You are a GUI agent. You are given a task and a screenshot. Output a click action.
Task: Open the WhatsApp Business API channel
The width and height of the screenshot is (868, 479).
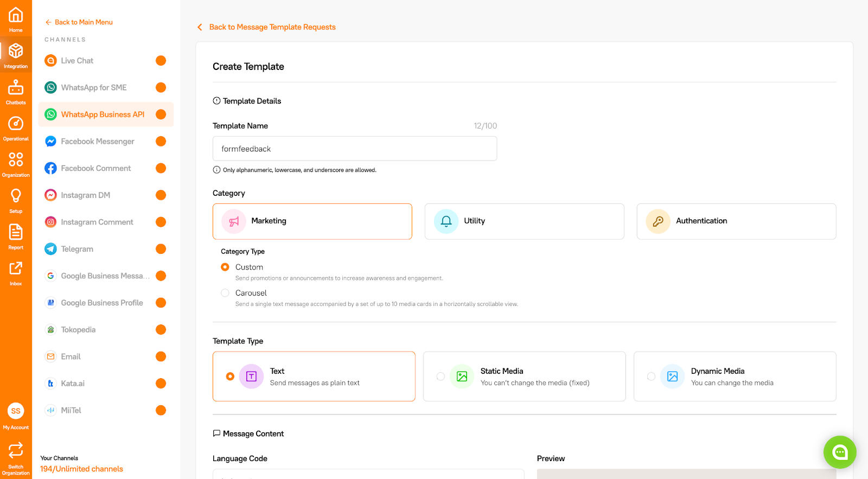coord(106,114)
